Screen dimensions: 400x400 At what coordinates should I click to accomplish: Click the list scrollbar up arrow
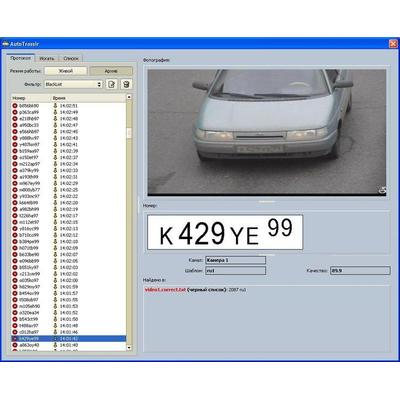[x=129, y=97]
